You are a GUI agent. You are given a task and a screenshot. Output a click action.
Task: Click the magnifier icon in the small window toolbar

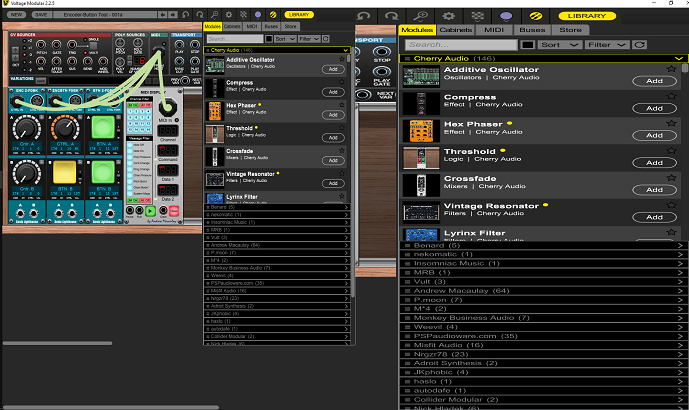(214, 15)
